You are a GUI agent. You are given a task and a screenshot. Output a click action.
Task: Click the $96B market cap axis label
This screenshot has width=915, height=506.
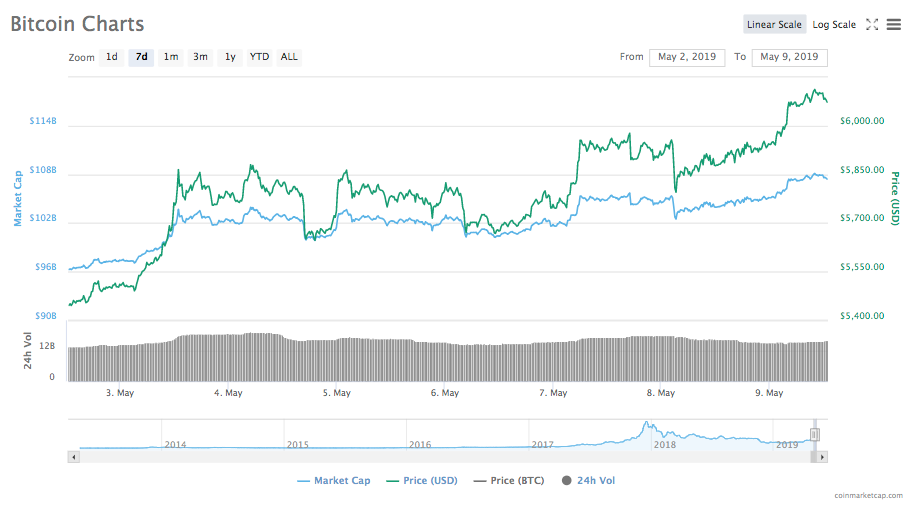tap(46, 267)
